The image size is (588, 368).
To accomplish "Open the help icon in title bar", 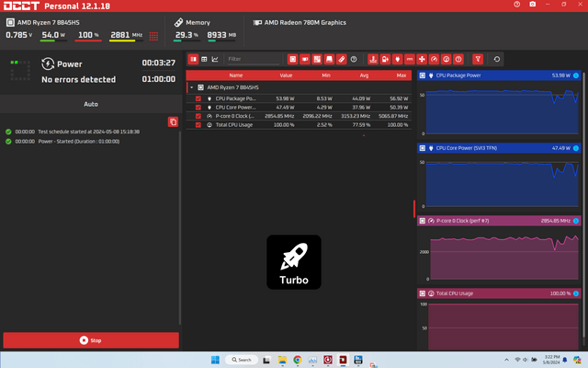I will click(x=516, y=5).
